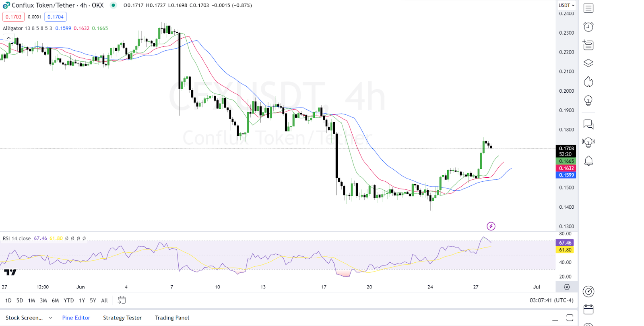Open the Ideas lightbulb icon
Image resolution: width=644 pixels, height=326 pixels.
click(588, 101)
